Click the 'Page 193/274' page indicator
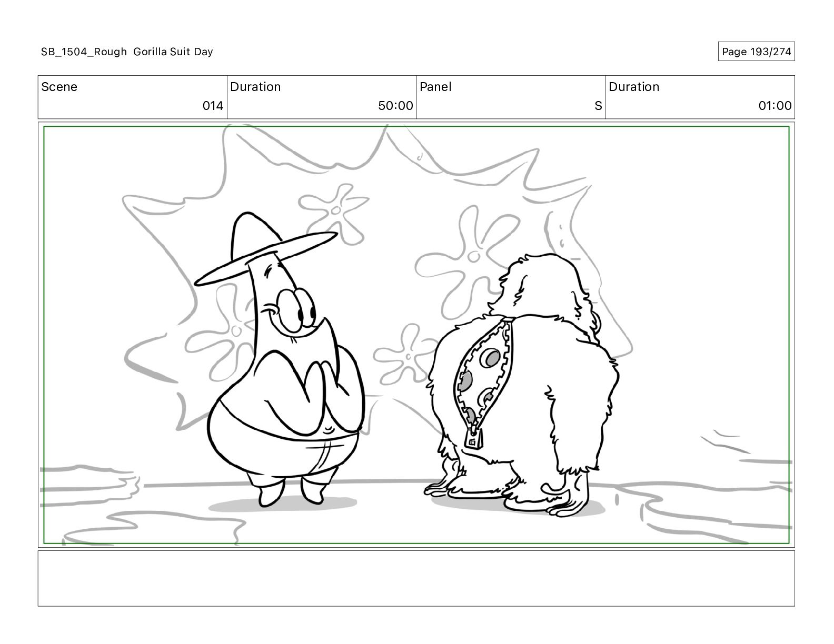This screenshot has height=644, width=834. point(756,52)
